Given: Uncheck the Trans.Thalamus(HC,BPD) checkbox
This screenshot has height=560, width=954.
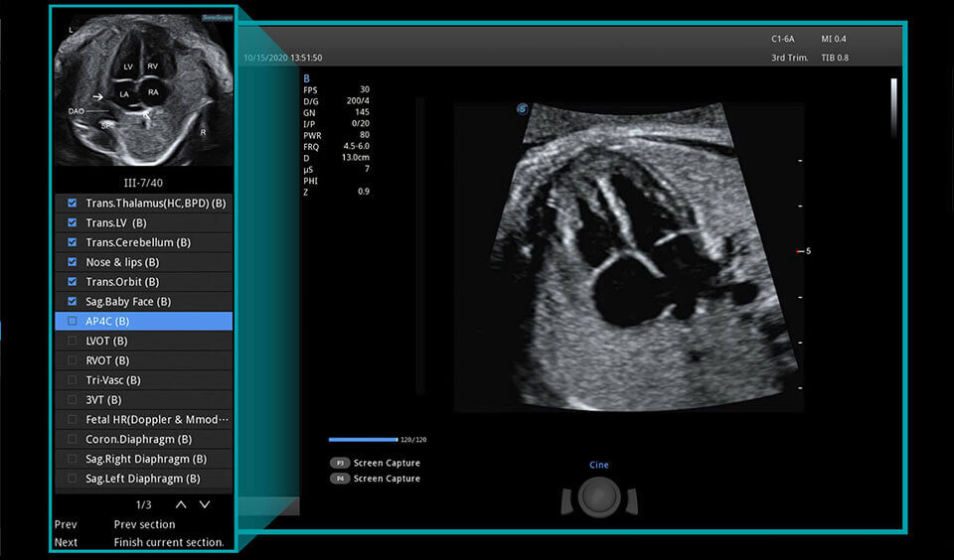Looking at the screenshot, I should tap(72, 203).
